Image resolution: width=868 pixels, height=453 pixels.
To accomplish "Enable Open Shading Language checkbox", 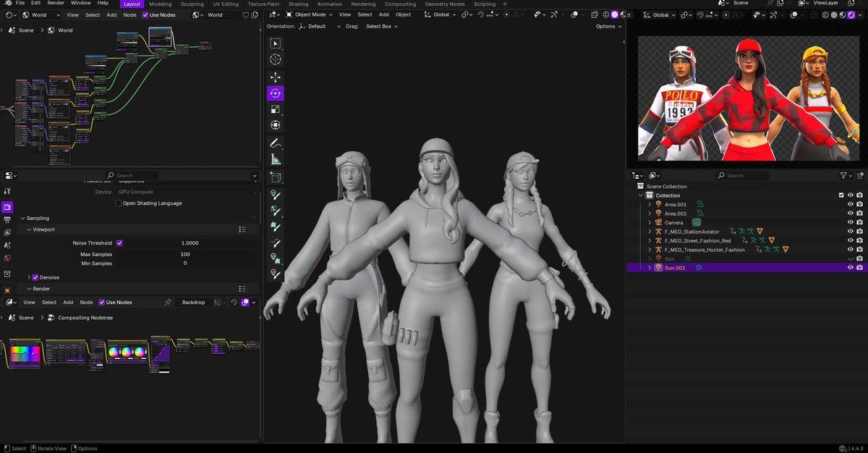I will 119,203.
